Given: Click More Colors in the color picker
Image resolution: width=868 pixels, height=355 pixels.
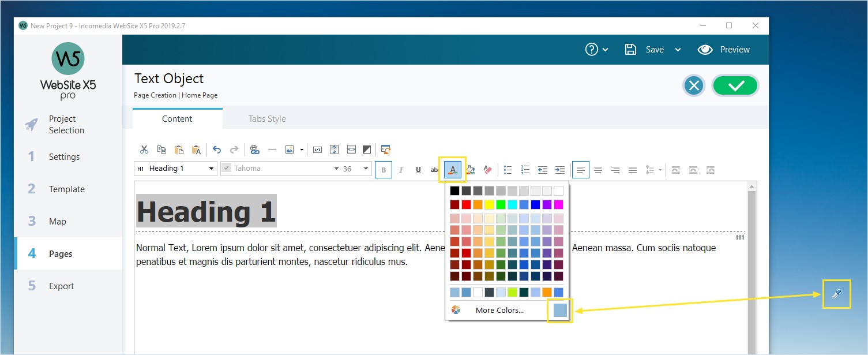Looking at the screenshot, I should (x=499, y=310).
